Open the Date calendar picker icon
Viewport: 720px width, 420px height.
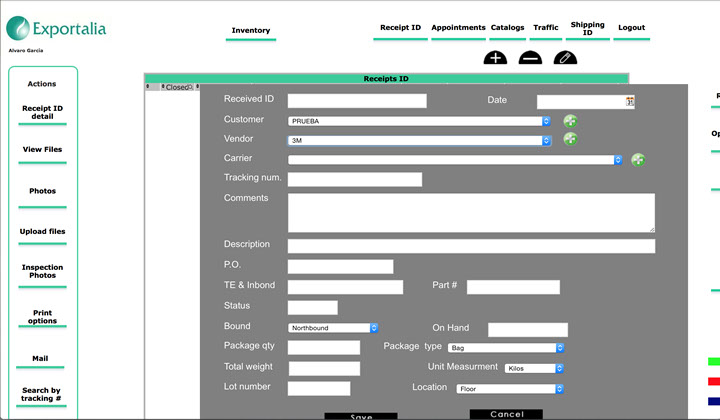[x=630, y=101]
